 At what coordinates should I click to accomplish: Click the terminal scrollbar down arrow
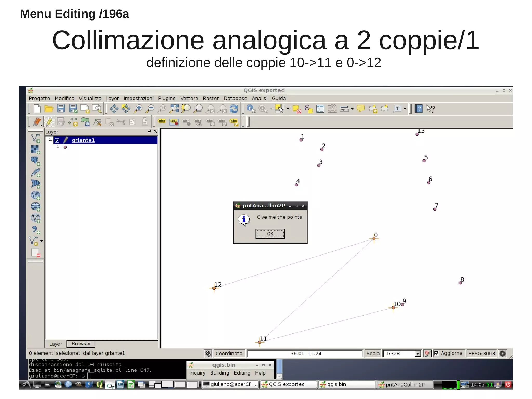pos(279,376)
